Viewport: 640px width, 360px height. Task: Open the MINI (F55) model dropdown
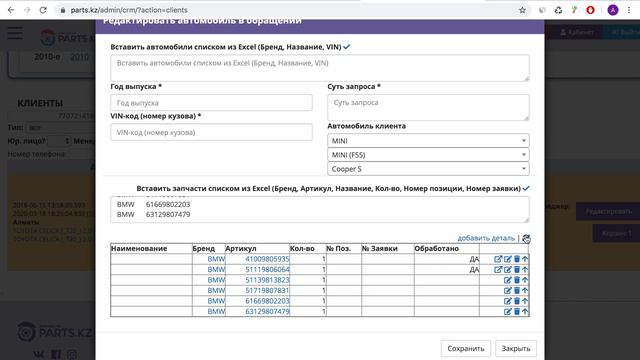pos(428,155)
